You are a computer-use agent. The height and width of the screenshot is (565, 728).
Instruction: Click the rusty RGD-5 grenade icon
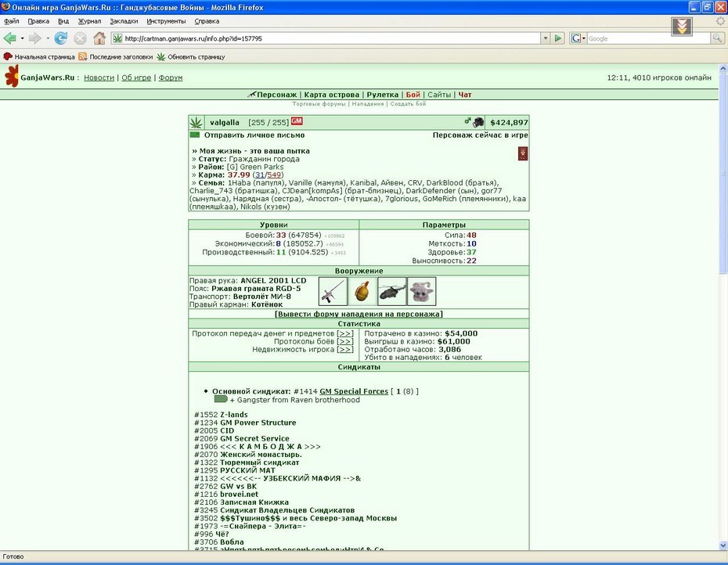tap(362, 291)
